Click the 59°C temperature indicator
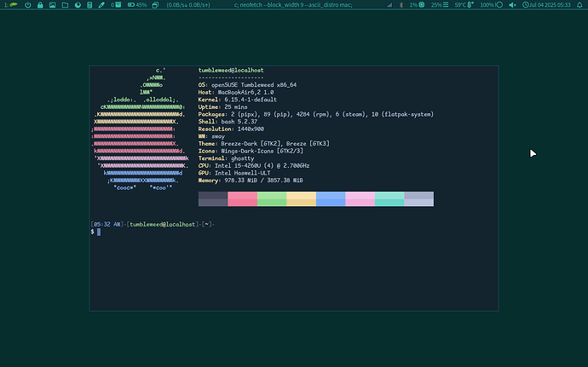This screenshot has width=588, height=367. 464,5
